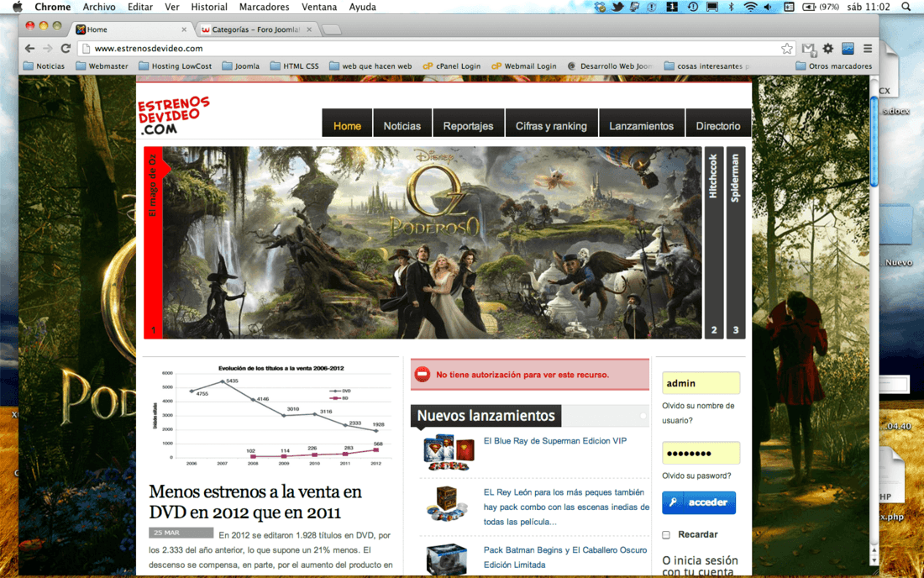Image resolution: width=924 pixels, height=578 pixels.
Task: Open Otros marcadores bookmarks dropdown
Action: [833, 66]
